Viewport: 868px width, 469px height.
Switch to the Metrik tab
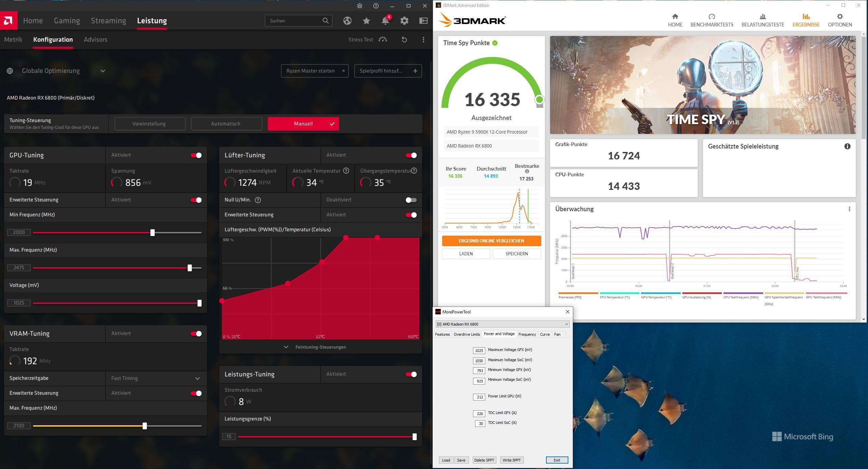13,40
